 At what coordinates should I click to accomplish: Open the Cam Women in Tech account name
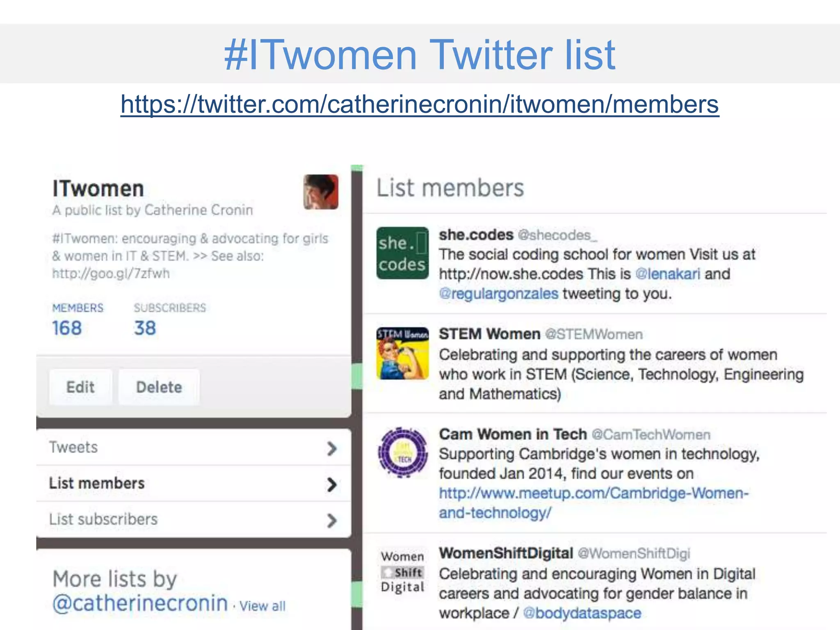tap(513, 434)
